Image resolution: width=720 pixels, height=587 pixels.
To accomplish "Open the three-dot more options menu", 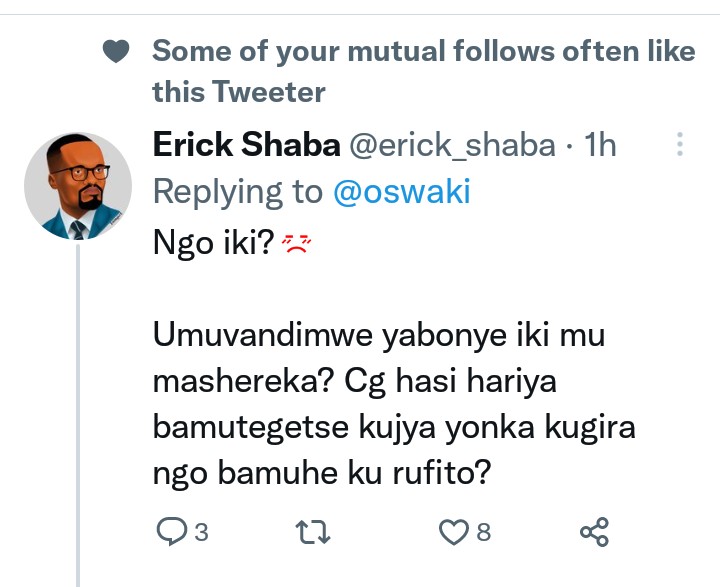I will [680, 145].
